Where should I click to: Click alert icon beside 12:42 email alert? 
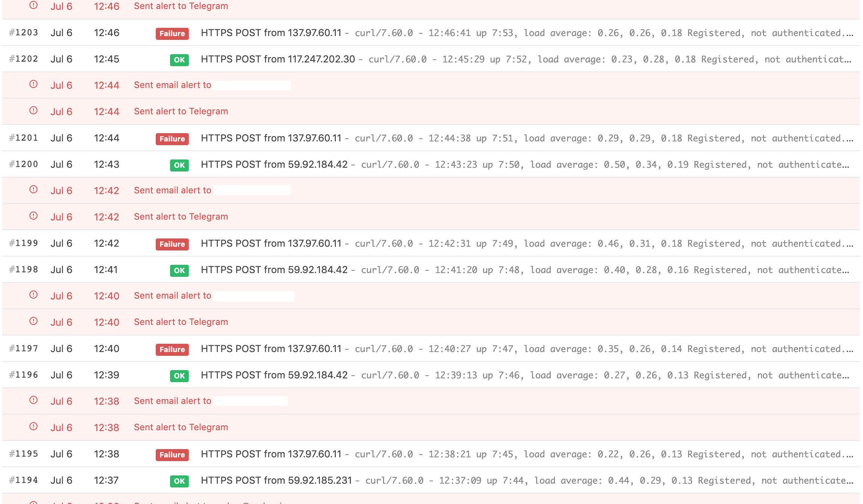point(33,190)
